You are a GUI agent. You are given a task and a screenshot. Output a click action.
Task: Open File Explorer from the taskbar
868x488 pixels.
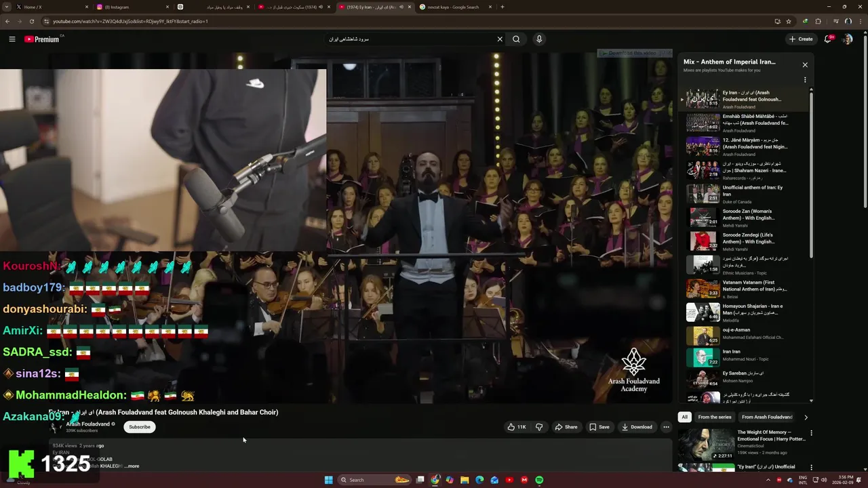click(x=465, y=480)
